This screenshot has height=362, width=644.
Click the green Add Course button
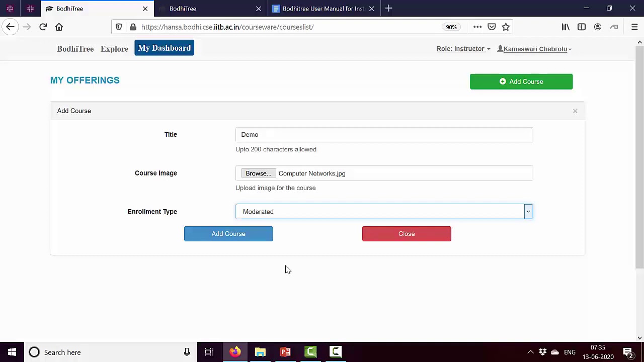tap(521, 81)
